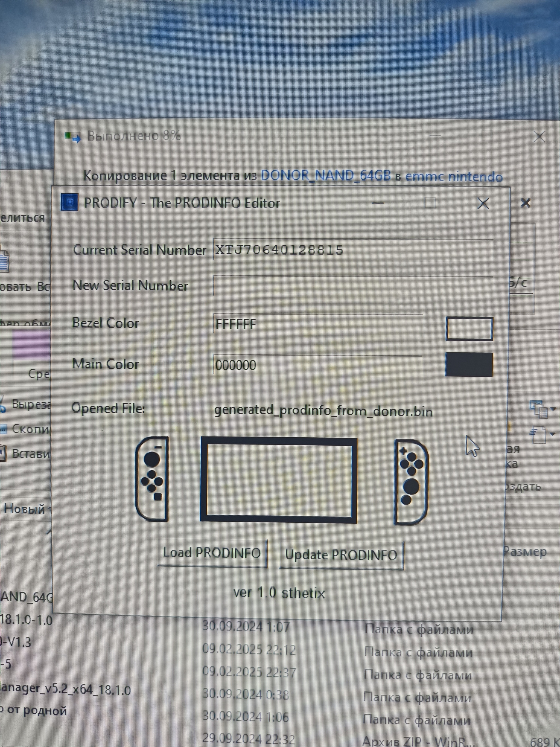Image resolution: width=560 pixels, height=747 pixels.
Task: Click the Main Color hex field
Action: click(318, 365)
